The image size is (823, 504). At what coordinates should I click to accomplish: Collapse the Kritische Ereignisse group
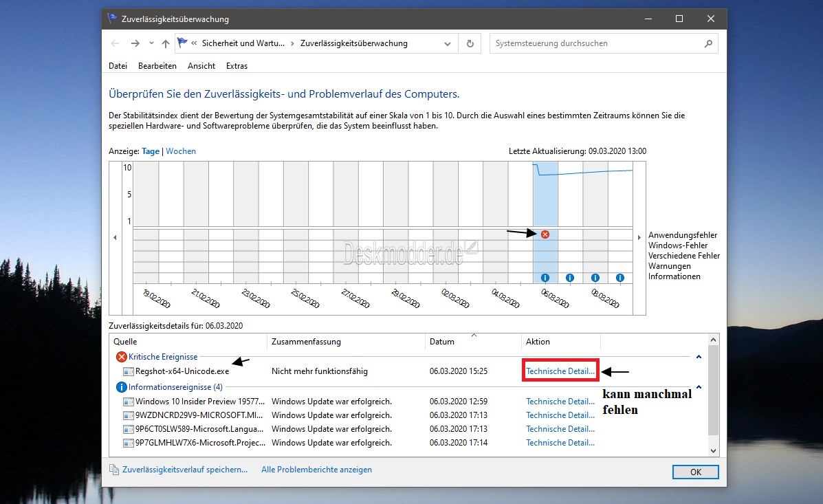click(x=699, y=356)
